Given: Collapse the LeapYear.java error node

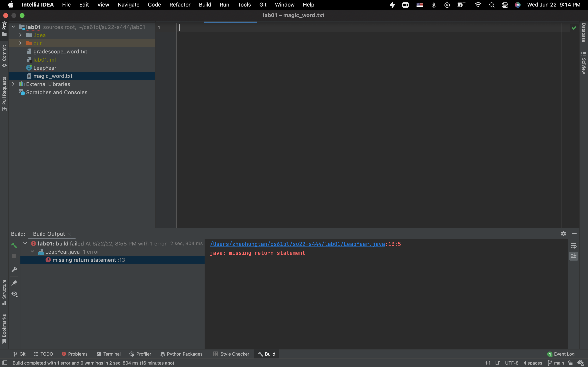Looking at the screenshot, I should pyautogui.click(x=32, y=252).
